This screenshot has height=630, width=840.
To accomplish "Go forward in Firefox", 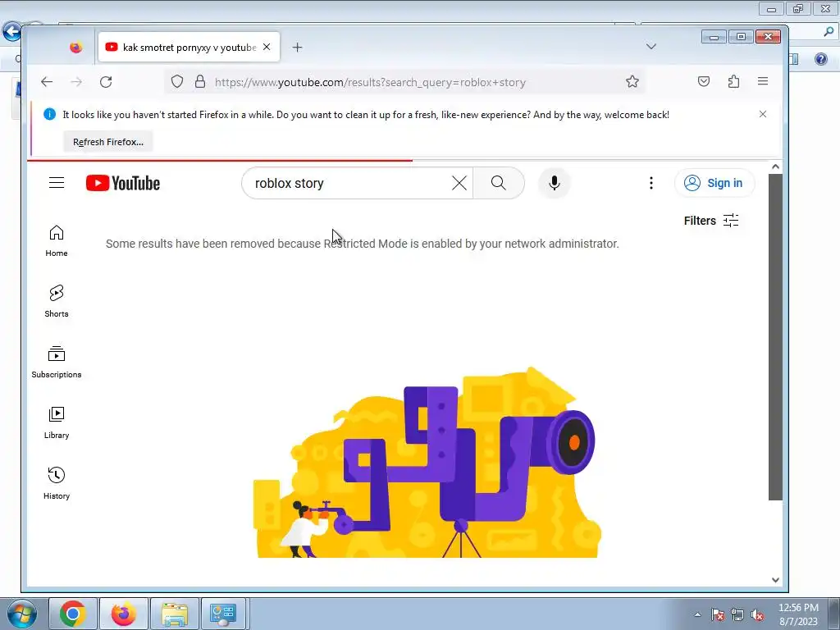I will (76, 82).
